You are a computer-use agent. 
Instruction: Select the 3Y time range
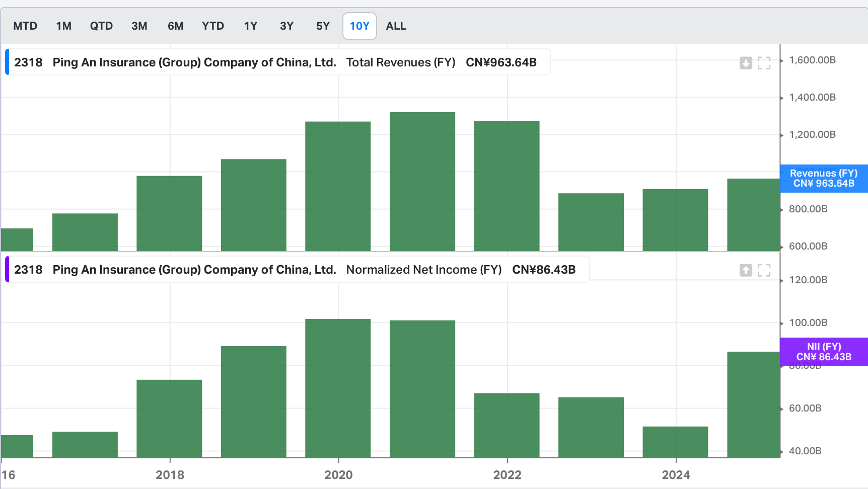click(x=286, y=26)
